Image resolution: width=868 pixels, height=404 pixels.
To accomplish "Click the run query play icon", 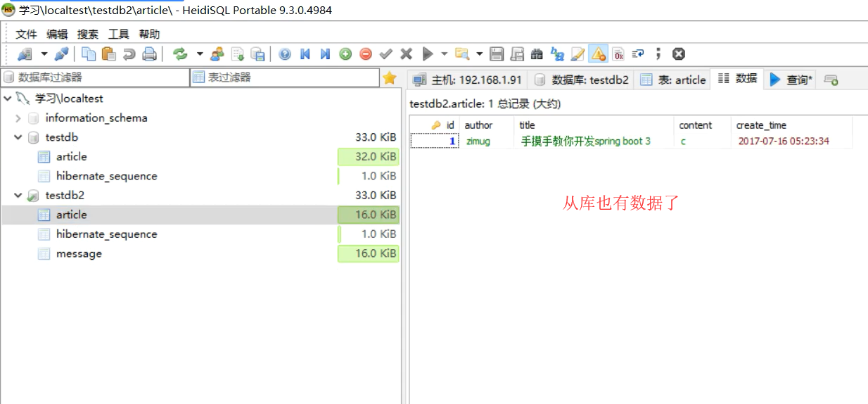I will tap(427, 54).
